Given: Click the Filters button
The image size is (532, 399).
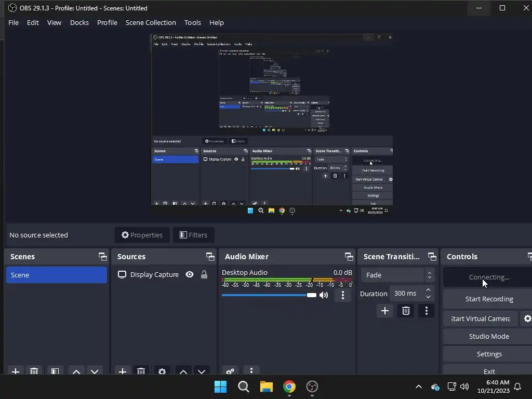Looking at the screenshot, I should [193, 235].
